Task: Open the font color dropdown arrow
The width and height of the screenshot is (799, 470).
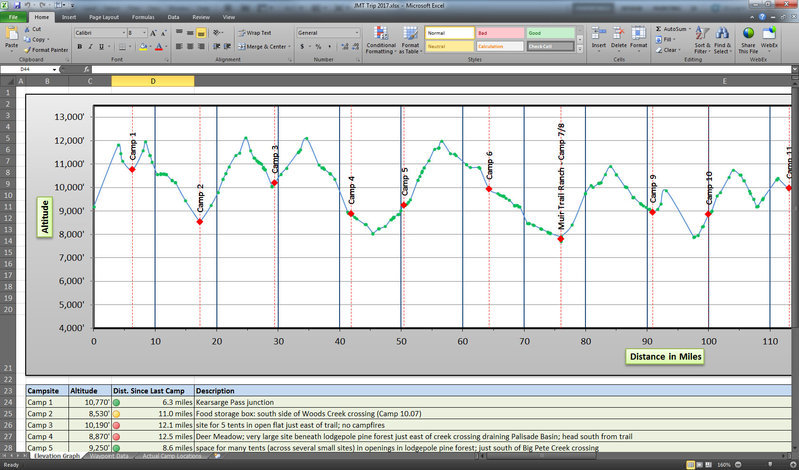Action: [166, 47]
